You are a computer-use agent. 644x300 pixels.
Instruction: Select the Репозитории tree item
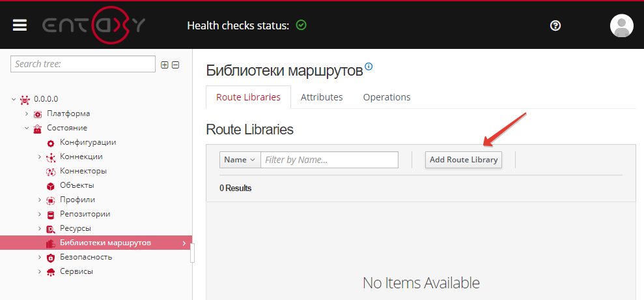(x=85, y=214)
